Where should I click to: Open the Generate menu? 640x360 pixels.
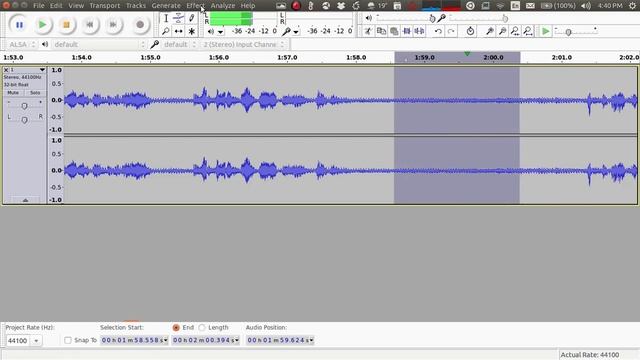click(x=166, y=6)
